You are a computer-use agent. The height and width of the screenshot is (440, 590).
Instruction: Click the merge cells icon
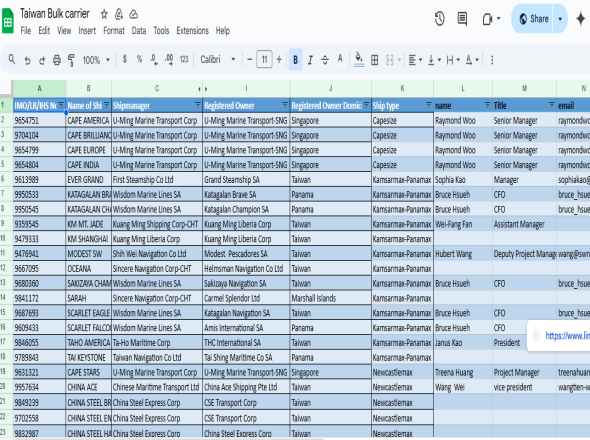coord(389,60)
